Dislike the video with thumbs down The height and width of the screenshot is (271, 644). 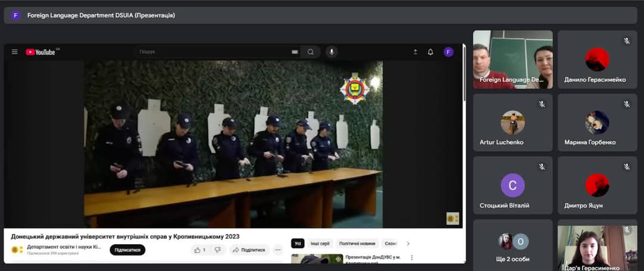218,250
